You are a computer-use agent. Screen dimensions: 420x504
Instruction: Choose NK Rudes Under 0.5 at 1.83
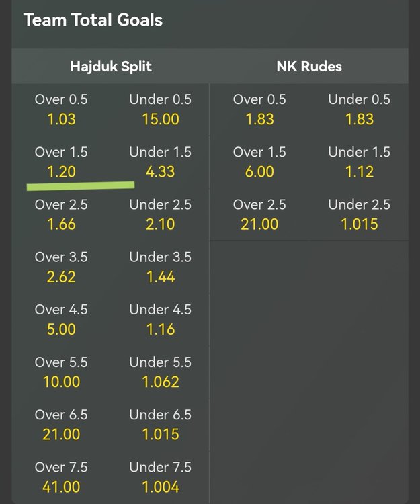coord(359,110)
